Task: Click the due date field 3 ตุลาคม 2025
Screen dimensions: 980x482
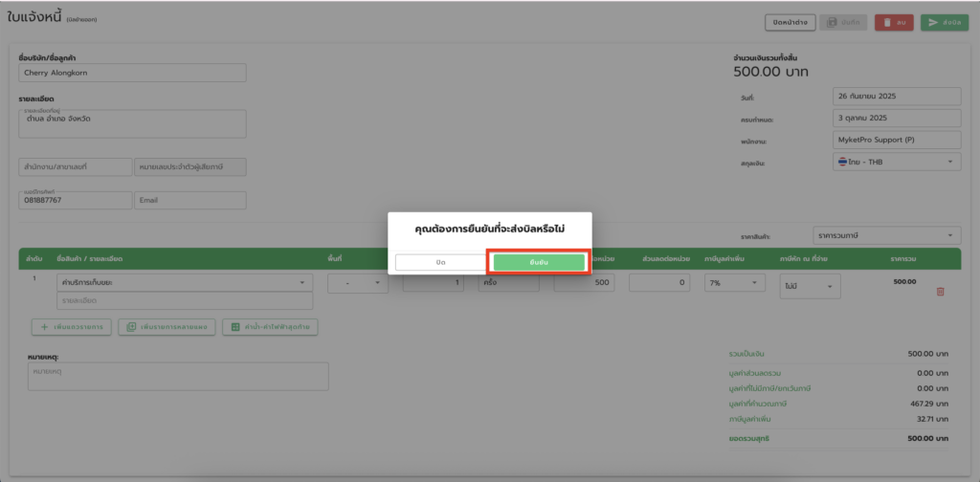Action: (x=896, y=119)
